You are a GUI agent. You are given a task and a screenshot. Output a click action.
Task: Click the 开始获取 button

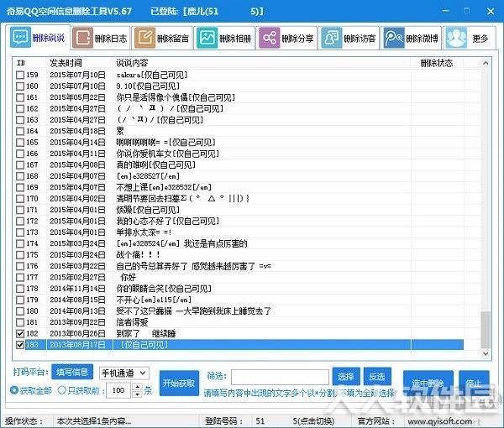[179, 383]
